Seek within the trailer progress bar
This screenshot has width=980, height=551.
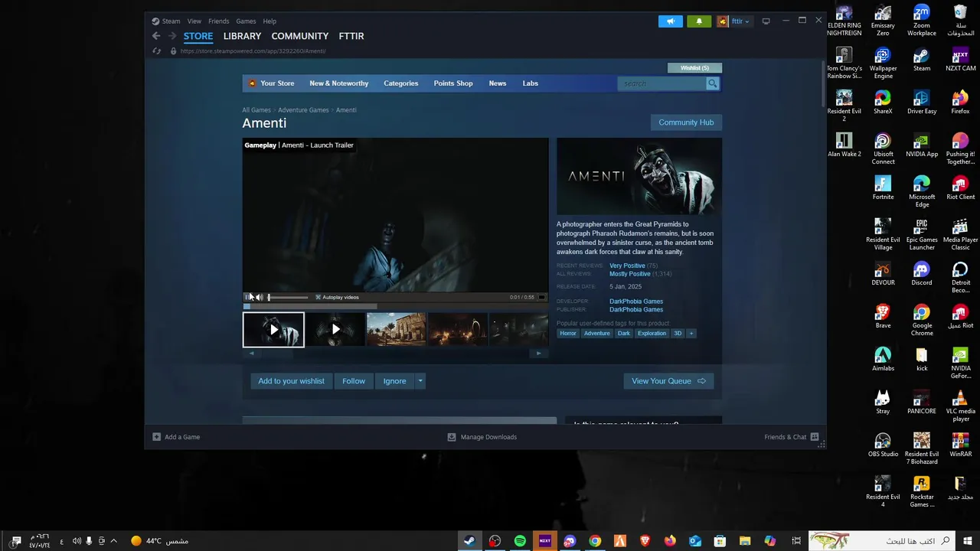tap(395, 307)
